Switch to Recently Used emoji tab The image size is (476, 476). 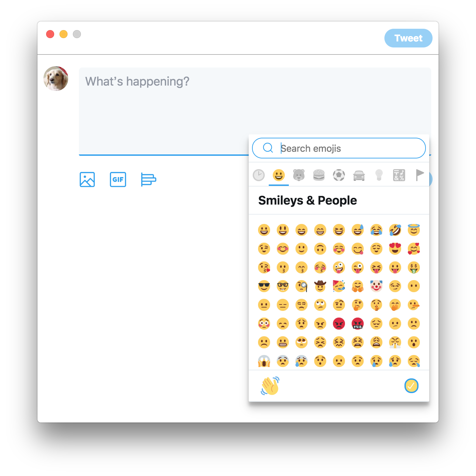(259, 175)
